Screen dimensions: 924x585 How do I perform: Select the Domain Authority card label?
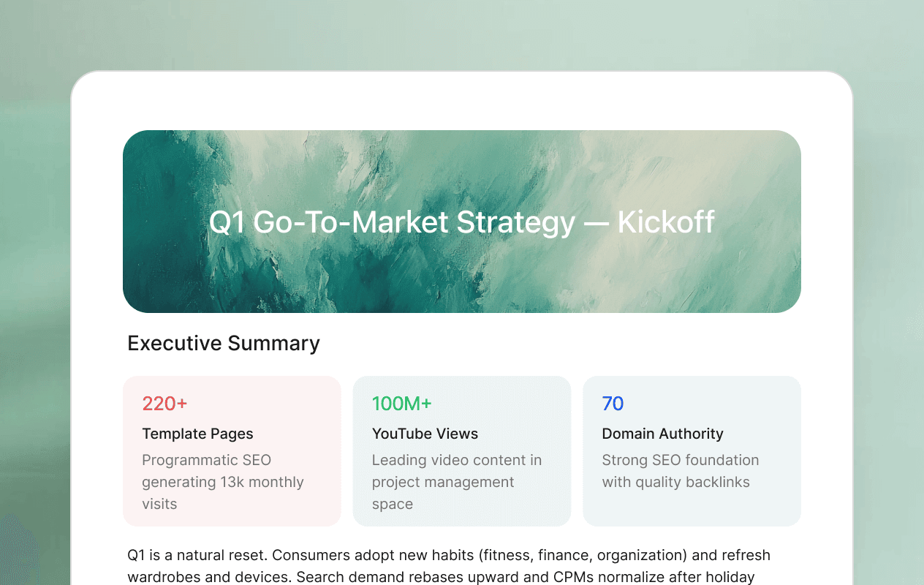point(662,434)
